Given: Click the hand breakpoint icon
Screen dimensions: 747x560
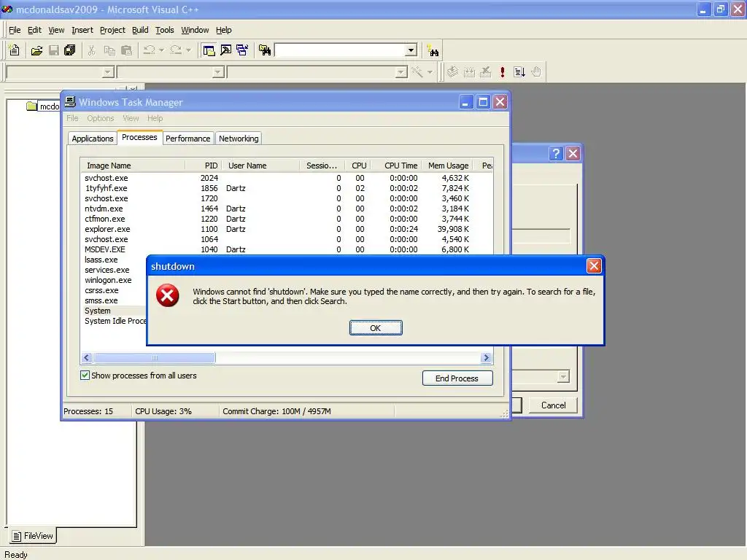Looking at the screenshot, I should (536, 72).
